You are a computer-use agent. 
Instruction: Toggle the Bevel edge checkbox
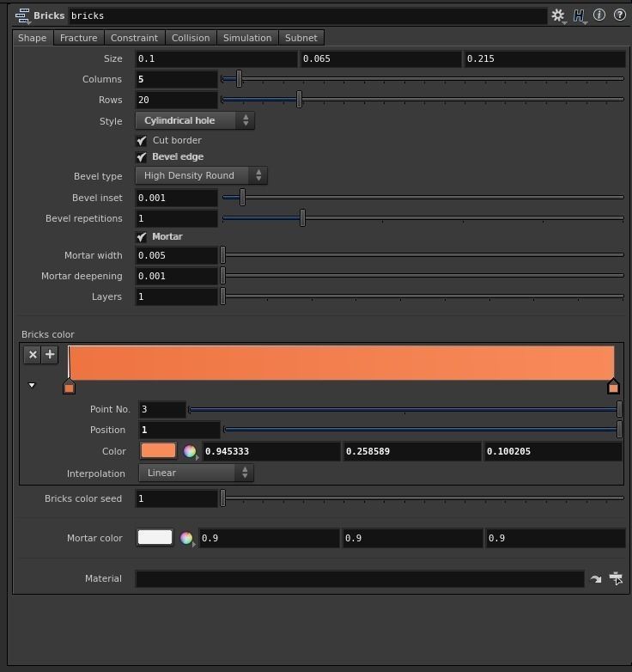(x=142, y=157)
